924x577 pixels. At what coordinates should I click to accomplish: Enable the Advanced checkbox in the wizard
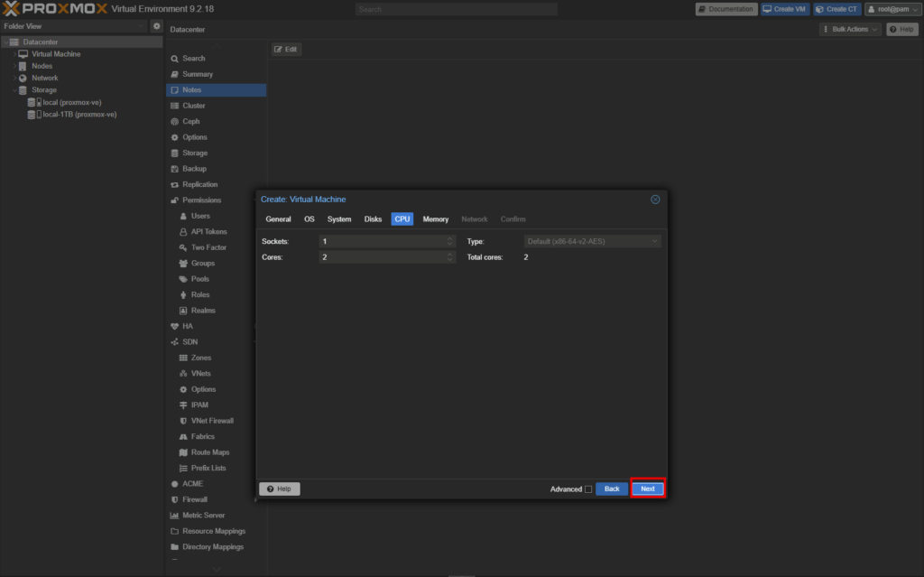[x=588, y=489]
